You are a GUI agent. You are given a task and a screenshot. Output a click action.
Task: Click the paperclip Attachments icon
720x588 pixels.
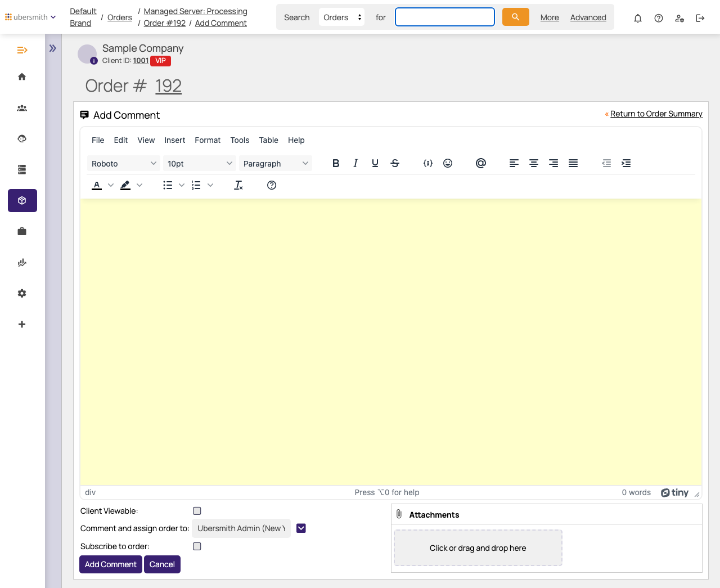399,514
